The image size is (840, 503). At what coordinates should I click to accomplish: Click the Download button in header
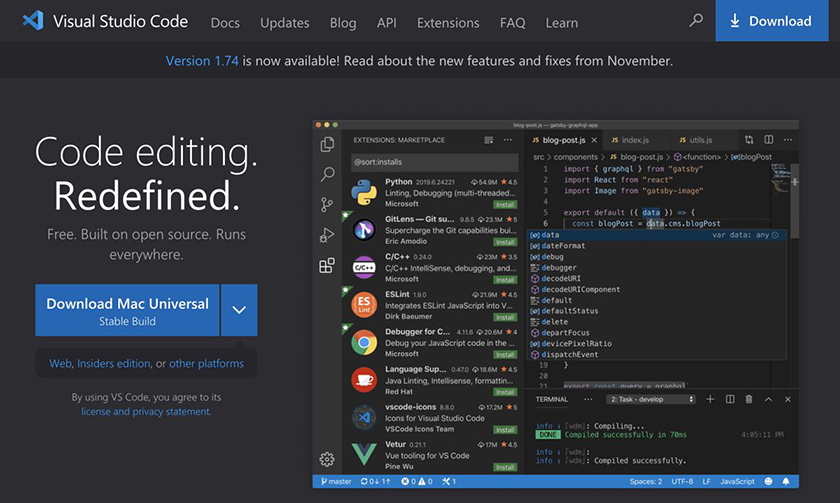coord(771,21)
